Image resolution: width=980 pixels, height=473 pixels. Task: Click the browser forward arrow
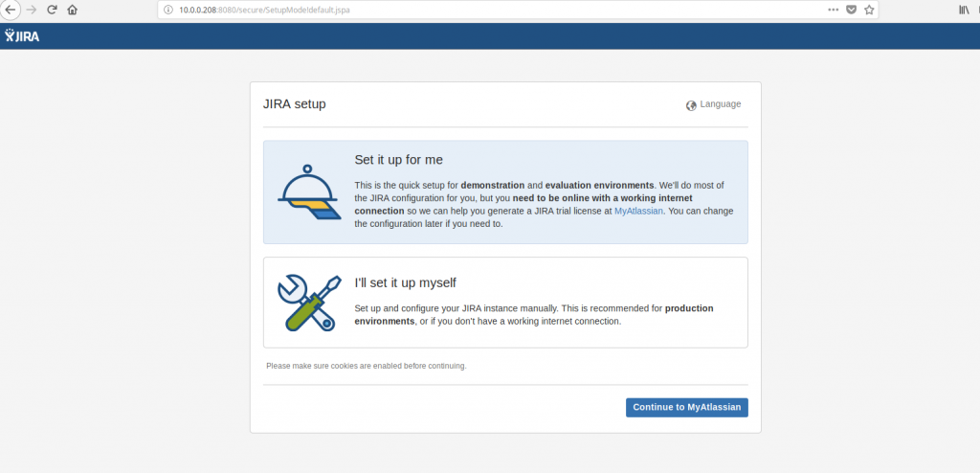point(32,10)
